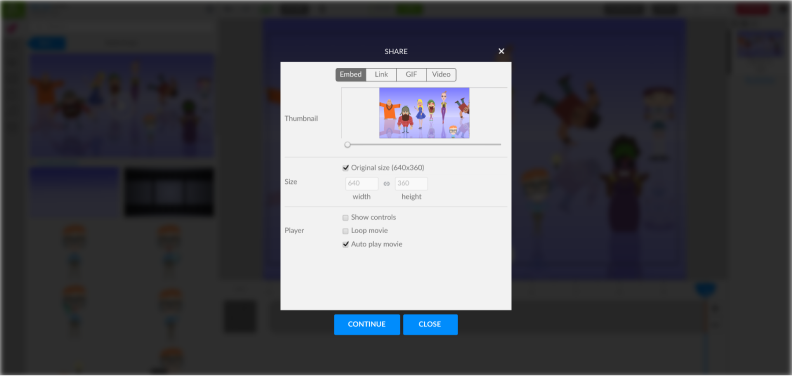The height and width of the screenshot is (376, 792).
Task: Click the CLOSE button
Action: 430,324
